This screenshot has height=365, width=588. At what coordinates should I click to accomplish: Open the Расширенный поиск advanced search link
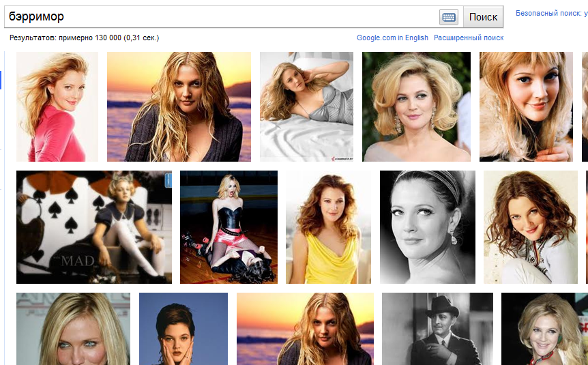pyautogui.click(x=469, y=38)
